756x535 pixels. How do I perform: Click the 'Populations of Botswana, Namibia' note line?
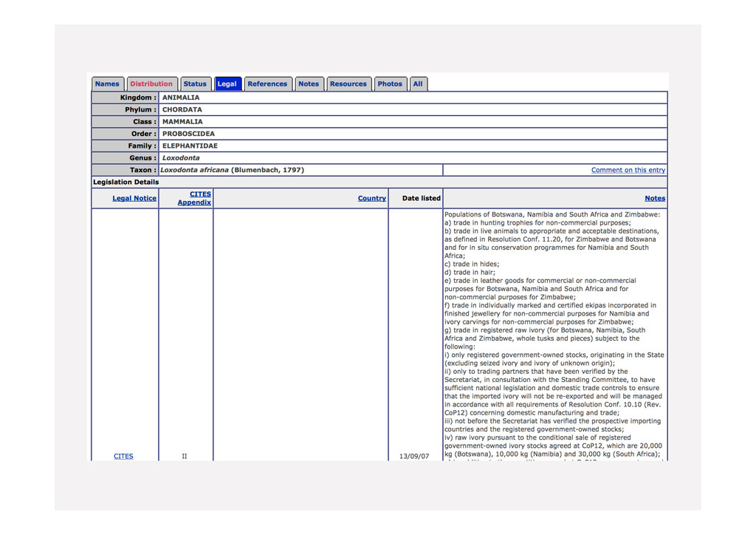(x=552, y=215)
